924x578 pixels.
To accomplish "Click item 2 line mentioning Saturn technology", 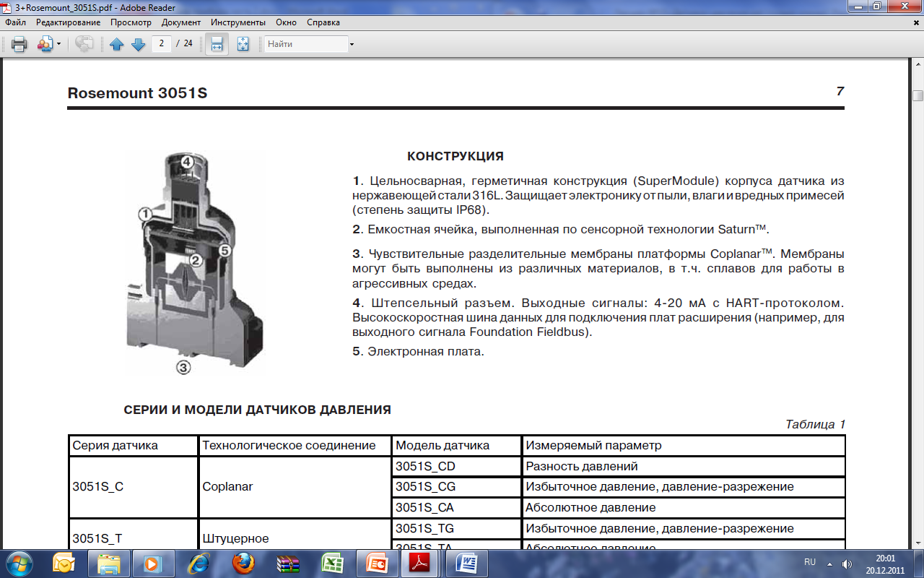I will [x=561, y=229].
